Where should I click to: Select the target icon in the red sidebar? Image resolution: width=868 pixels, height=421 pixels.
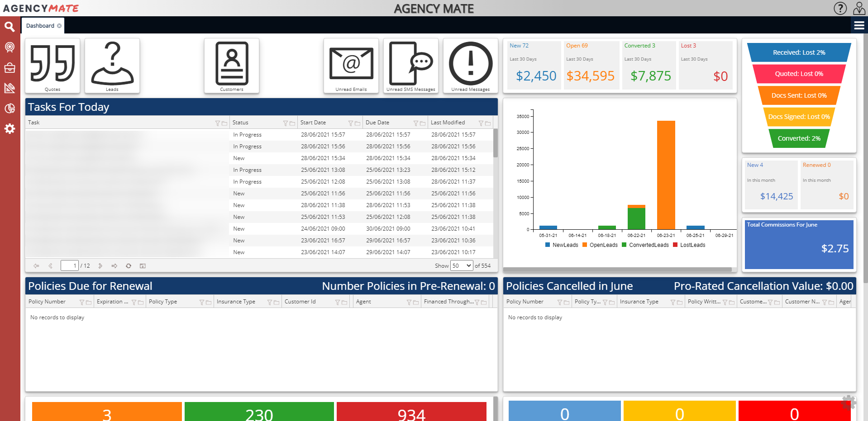click(10, 47)
